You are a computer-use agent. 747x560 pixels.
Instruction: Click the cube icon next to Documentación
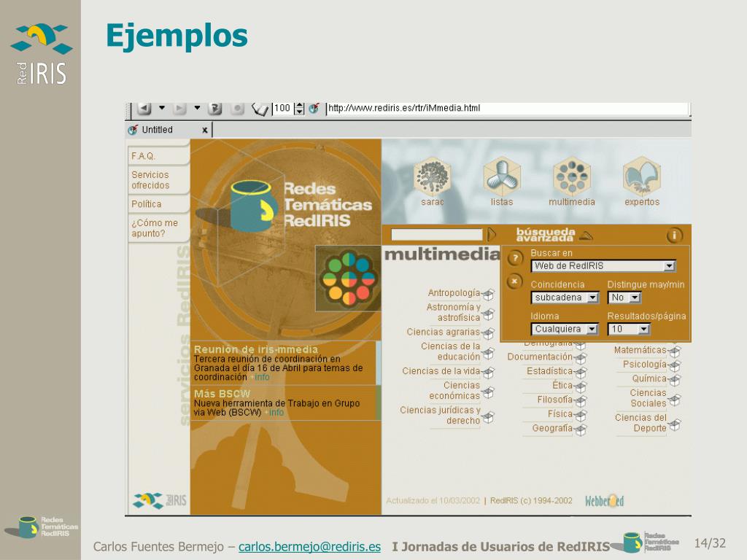tap(580, 358)
